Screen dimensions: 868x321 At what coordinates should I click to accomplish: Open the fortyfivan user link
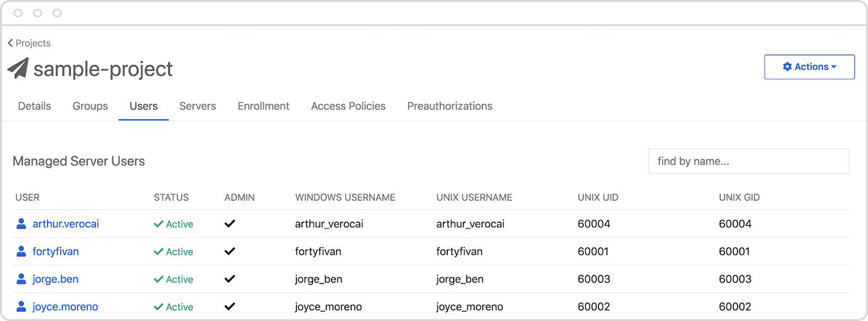(x=56, y=252)
